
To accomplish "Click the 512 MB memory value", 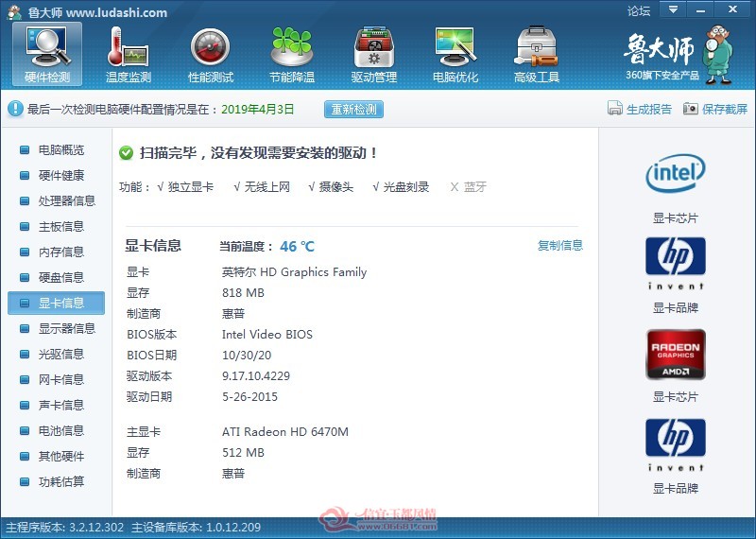I will tap(243, 453).
